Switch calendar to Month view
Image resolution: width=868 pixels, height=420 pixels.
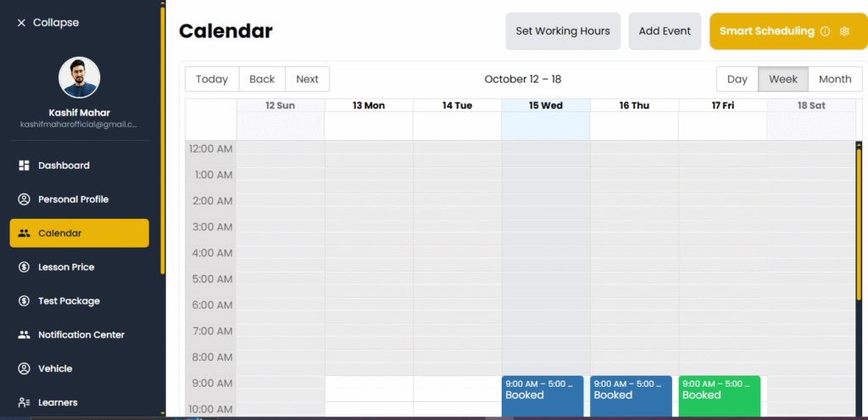835,79
